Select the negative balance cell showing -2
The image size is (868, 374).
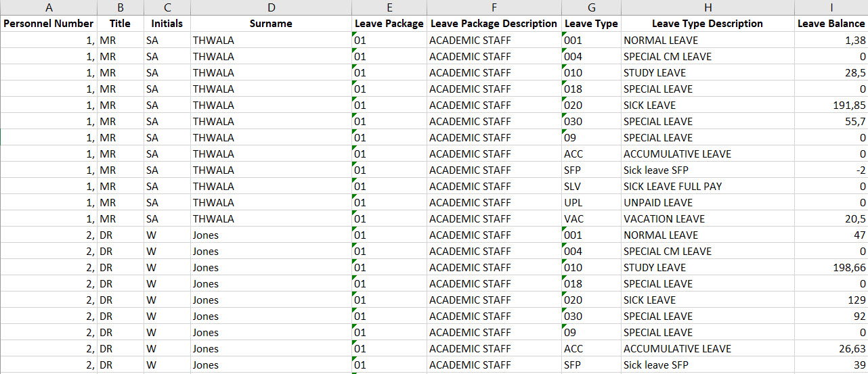[x=831, y=170]
